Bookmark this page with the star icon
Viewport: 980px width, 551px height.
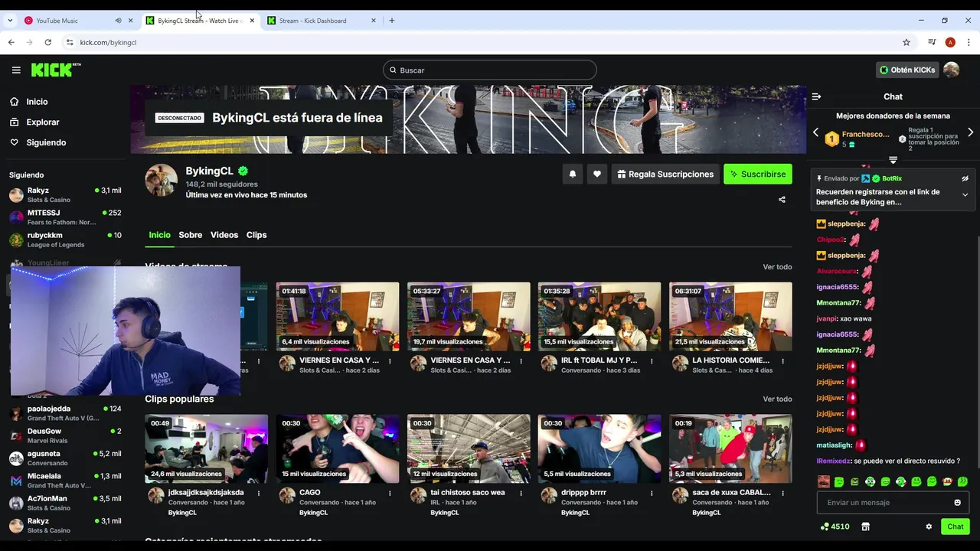click(x=906, y=42)
